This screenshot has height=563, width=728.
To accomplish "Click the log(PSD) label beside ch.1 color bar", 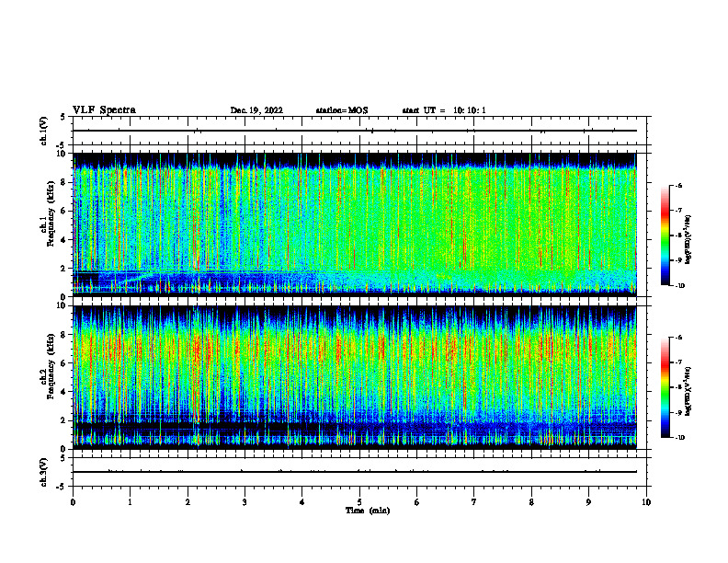I will pyautogui.click(x=688, y=240).
